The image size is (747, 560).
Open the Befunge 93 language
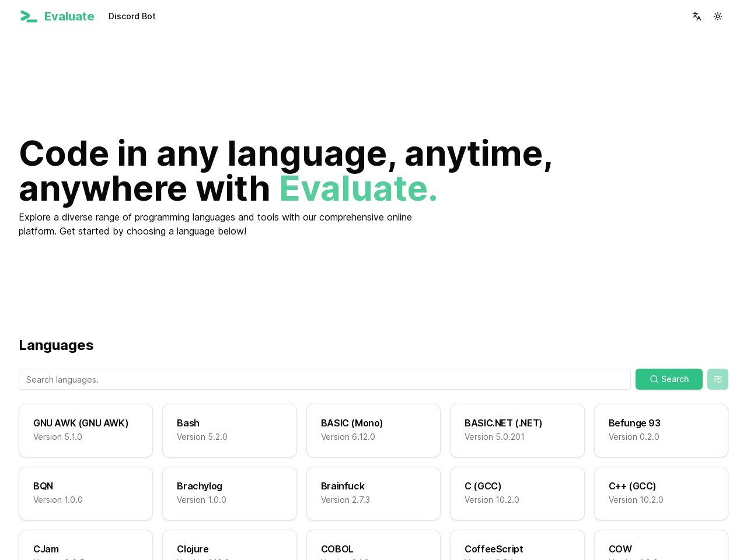[661, 430]
